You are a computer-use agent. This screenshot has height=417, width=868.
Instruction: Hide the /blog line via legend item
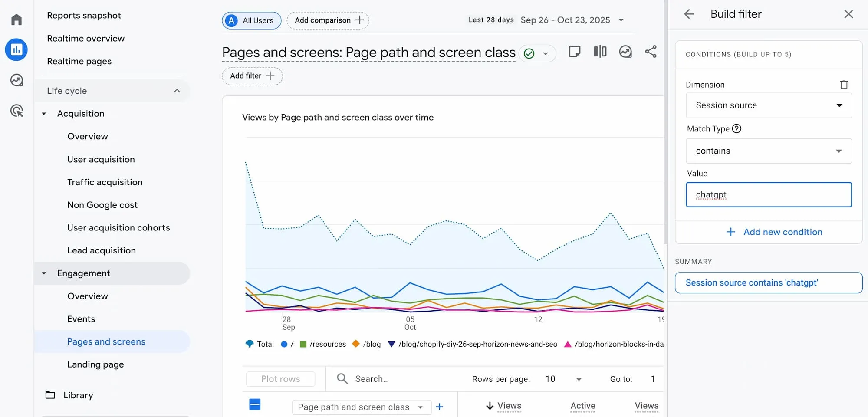pyautogui.click(x=366, y=344)
